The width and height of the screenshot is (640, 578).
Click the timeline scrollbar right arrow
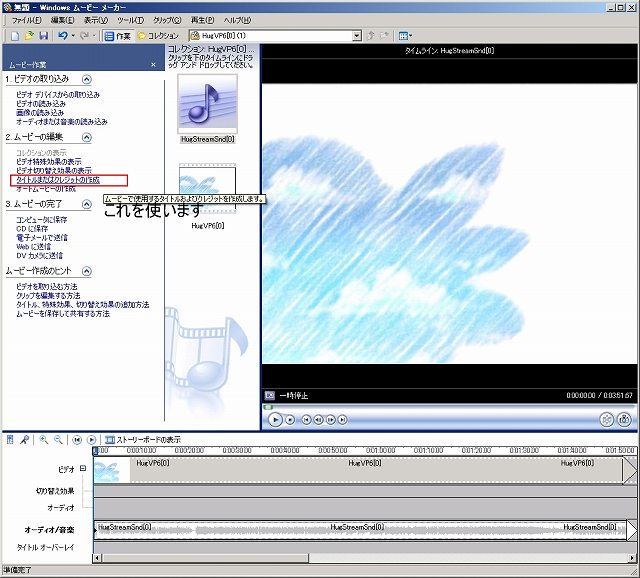click(633, 558)
